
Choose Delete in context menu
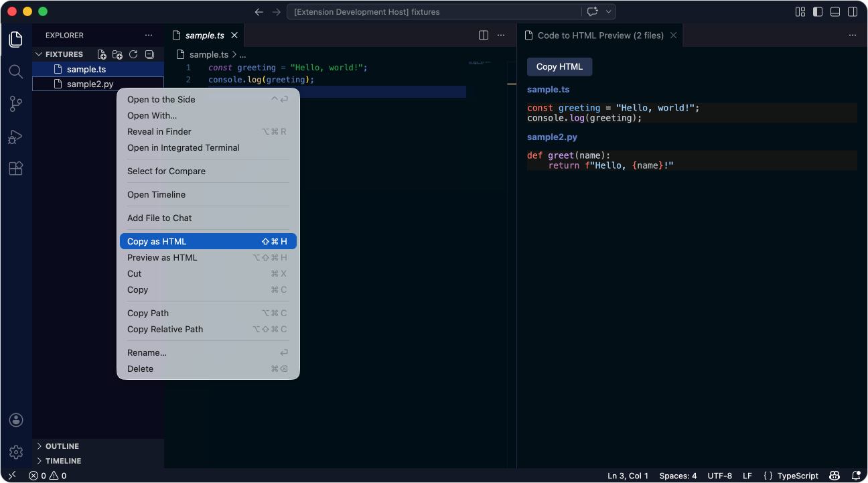208,368
